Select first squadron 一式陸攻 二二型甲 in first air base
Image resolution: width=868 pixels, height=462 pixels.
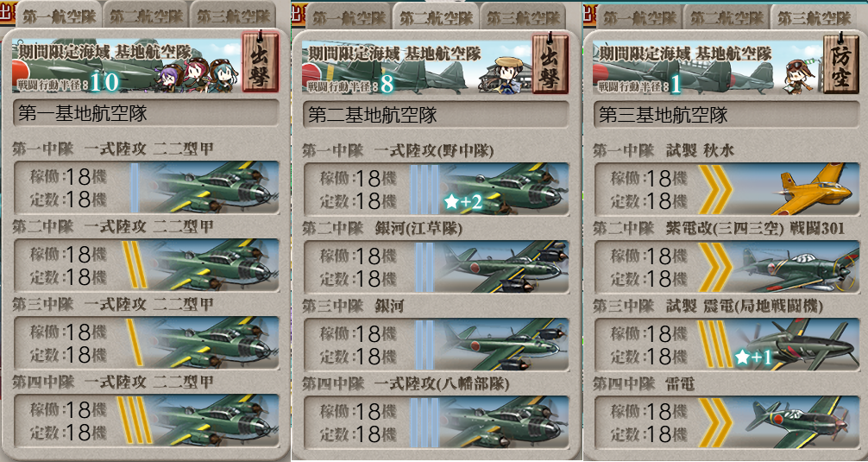(146, 187)
